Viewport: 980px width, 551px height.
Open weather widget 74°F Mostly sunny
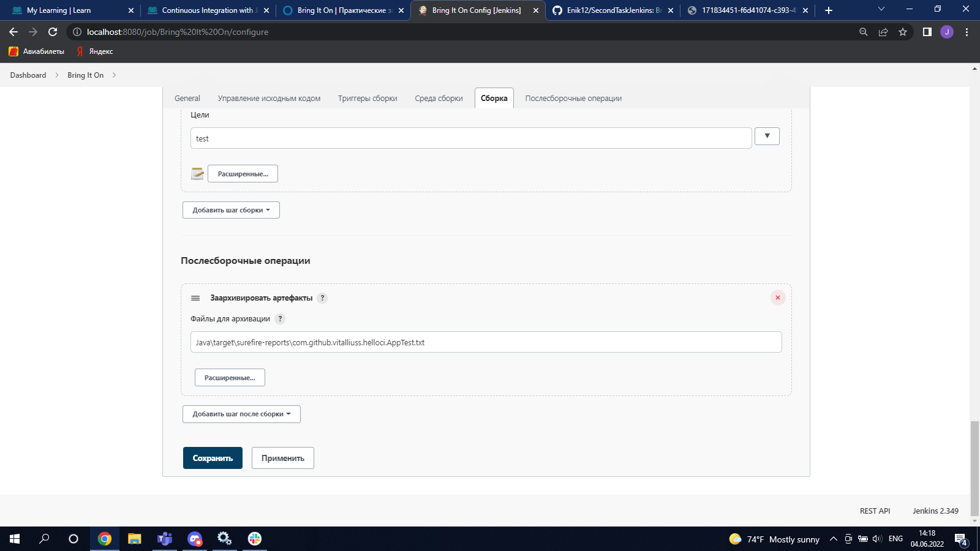click(774, 539)
